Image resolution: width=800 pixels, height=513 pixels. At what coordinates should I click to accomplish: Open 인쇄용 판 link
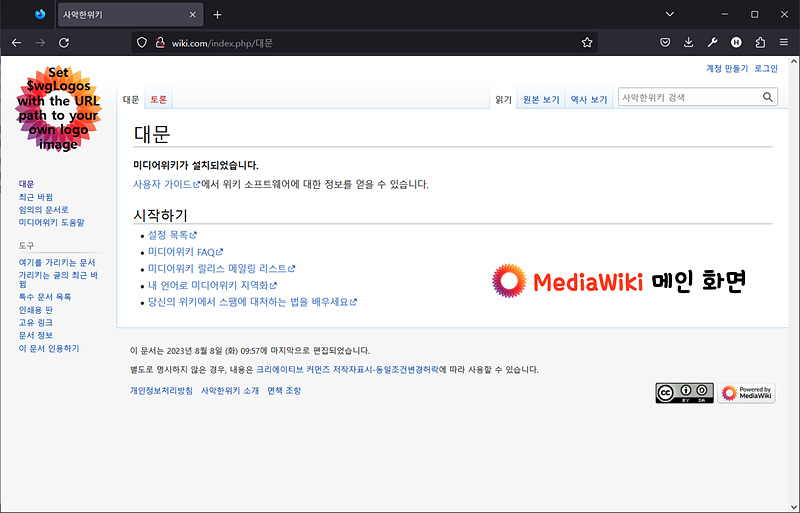pyautogui.click(x=36, y=310)
